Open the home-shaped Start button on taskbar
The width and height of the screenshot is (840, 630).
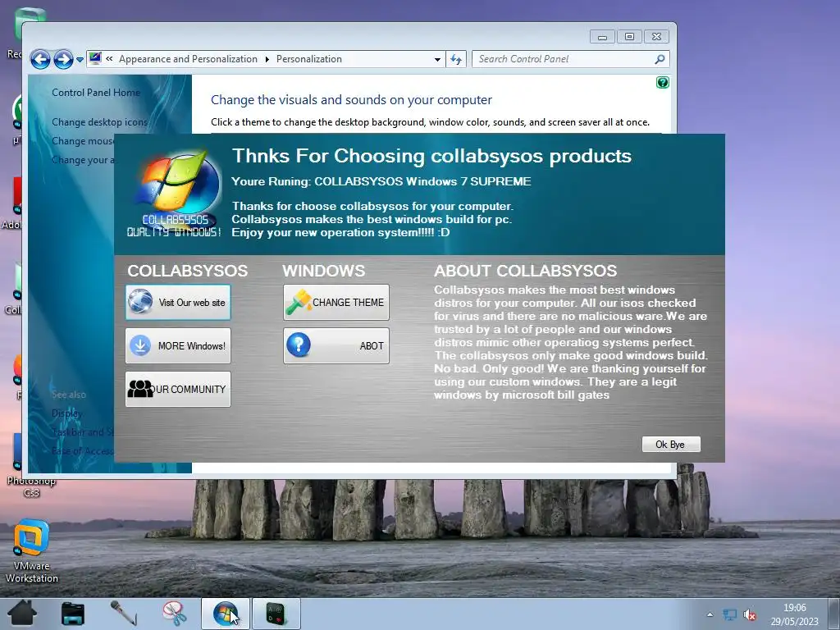point(22,613)
